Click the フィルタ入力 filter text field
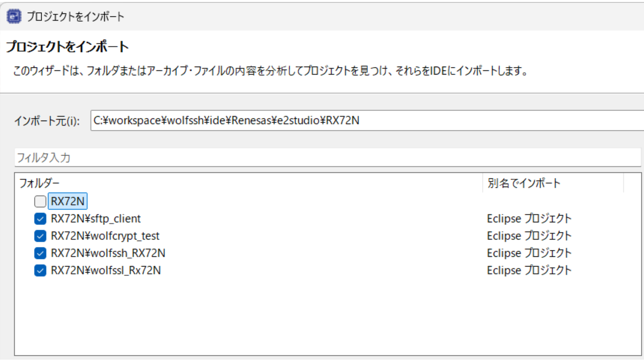644x362 pixels. coord(327,158)
